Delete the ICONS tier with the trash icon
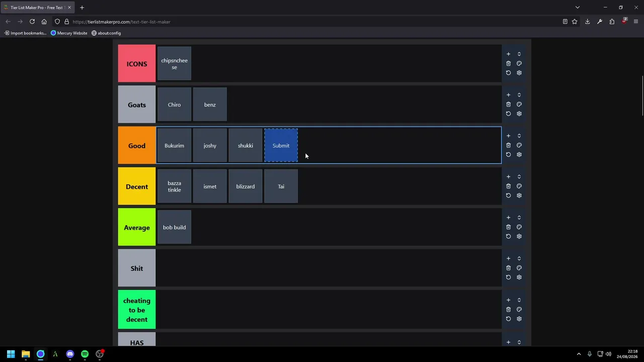The height and width of the screenshot is (362, 644). [508, 63]
